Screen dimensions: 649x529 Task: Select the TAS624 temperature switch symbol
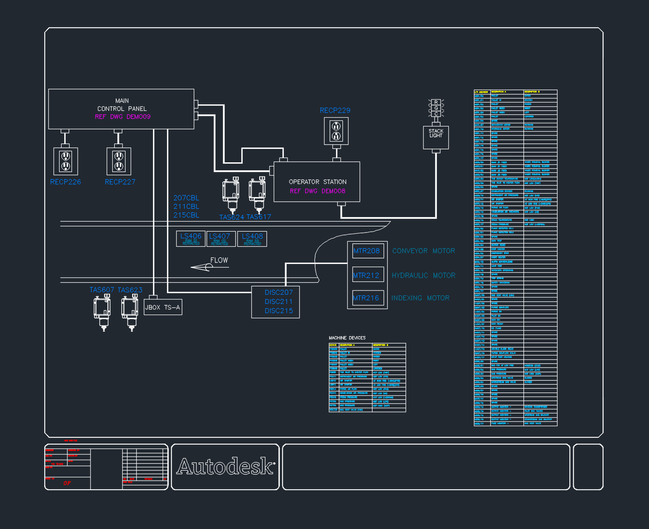tap(231, 195)
